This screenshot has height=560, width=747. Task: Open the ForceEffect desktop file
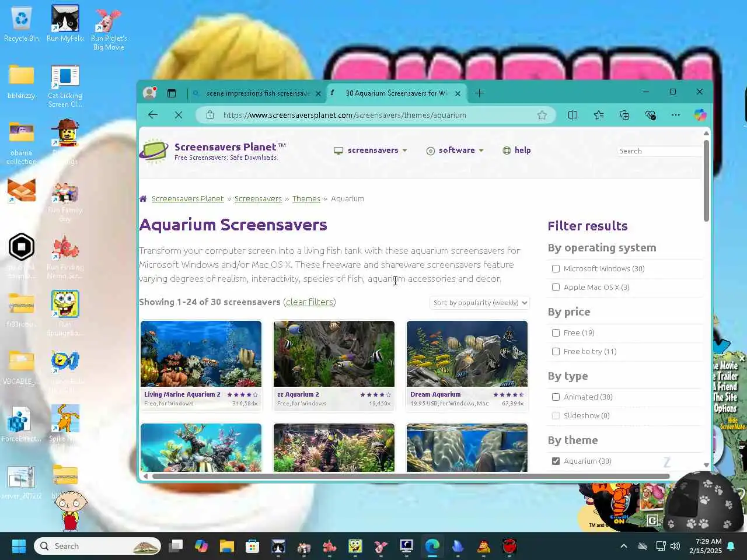22,424
